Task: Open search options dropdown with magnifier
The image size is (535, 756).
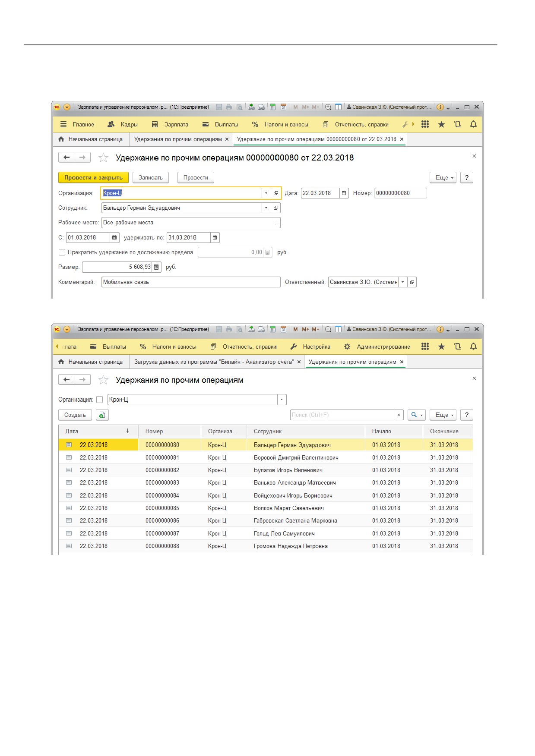Action: click(417, 415)
